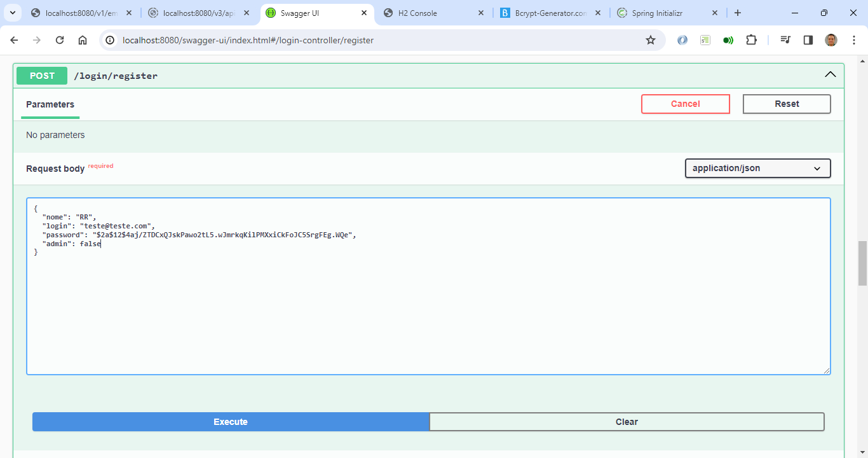The width and height of the screenshot is (868, 458).
Task: Click the "admin": false line
Action: click(72, 244)
